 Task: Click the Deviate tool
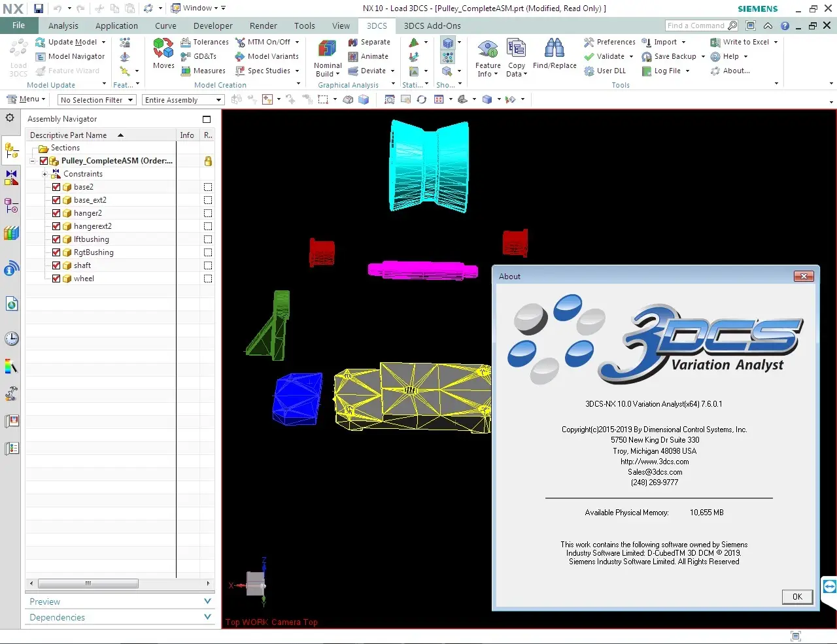tap(367, 71)
